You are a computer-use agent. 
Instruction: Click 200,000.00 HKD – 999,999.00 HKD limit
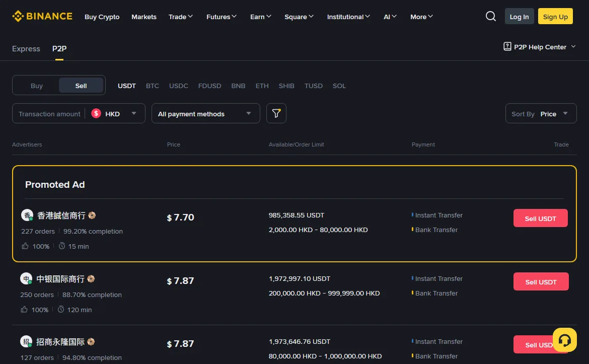[x=324, y=293]
